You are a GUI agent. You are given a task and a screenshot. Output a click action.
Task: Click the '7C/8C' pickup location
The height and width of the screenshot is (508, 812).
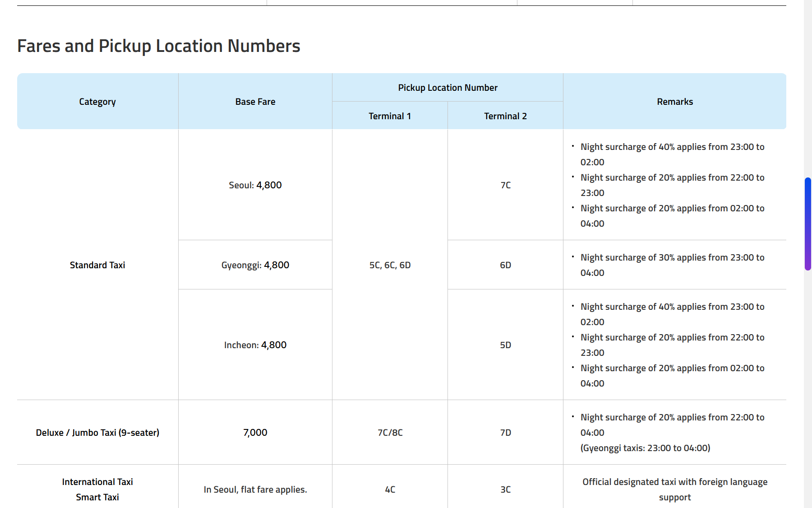[x=390, y=433]
